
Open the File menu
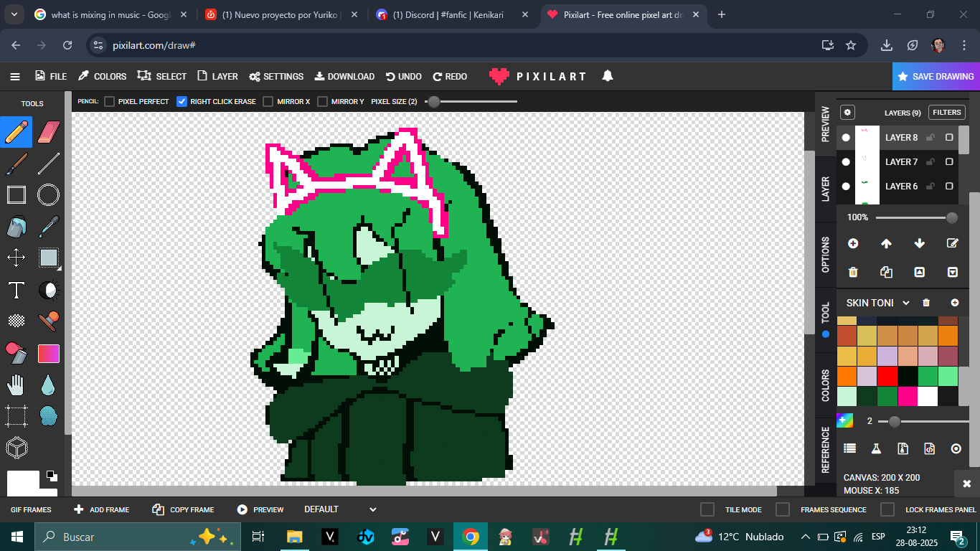click(x=51, y=77)
